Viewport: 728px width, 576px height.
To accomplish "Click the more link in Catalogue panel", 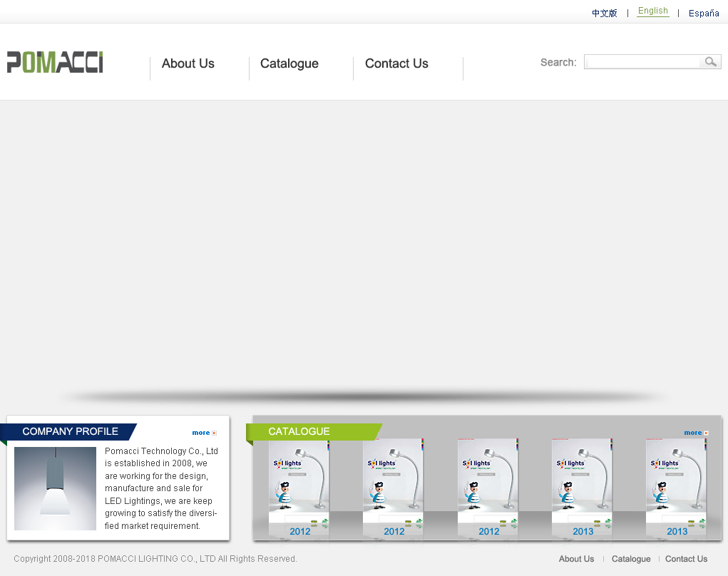I will coord(696,433).
